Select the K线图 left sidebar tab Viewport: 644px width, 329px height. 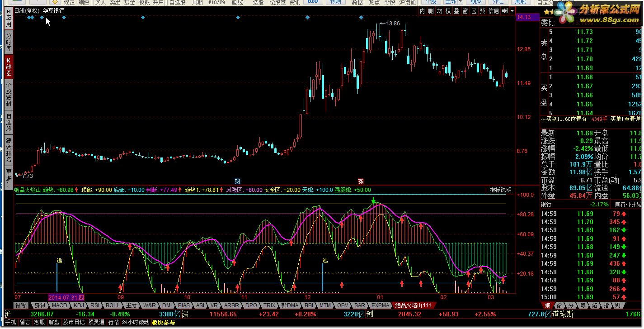tap(9, 67)
